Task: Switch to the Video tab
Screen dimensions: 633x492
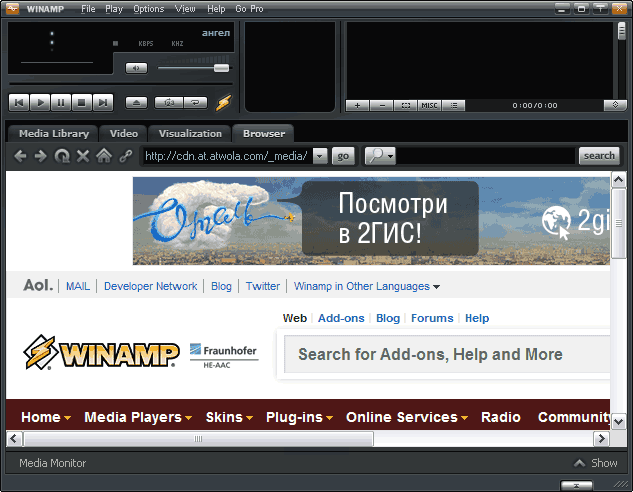Action: [x=124, y=134]
